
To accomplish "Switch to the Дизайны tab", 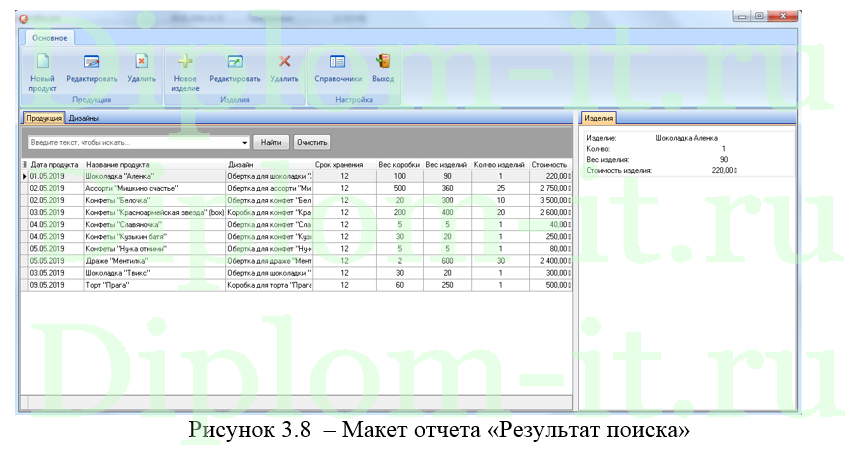I will point(84,118).
